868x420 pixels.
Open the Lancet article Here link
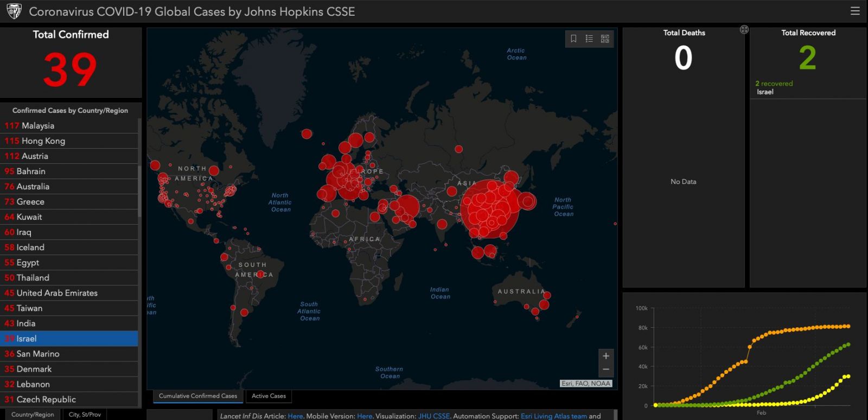[x=295, y=416]
